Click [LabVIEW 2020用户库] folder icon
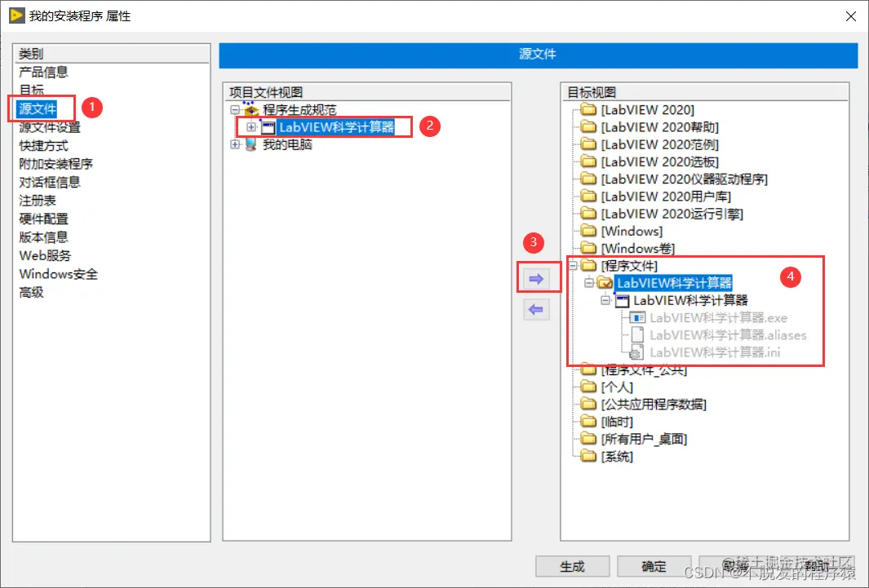The height and width of the screenshot is (588, 869). (588, 196)
